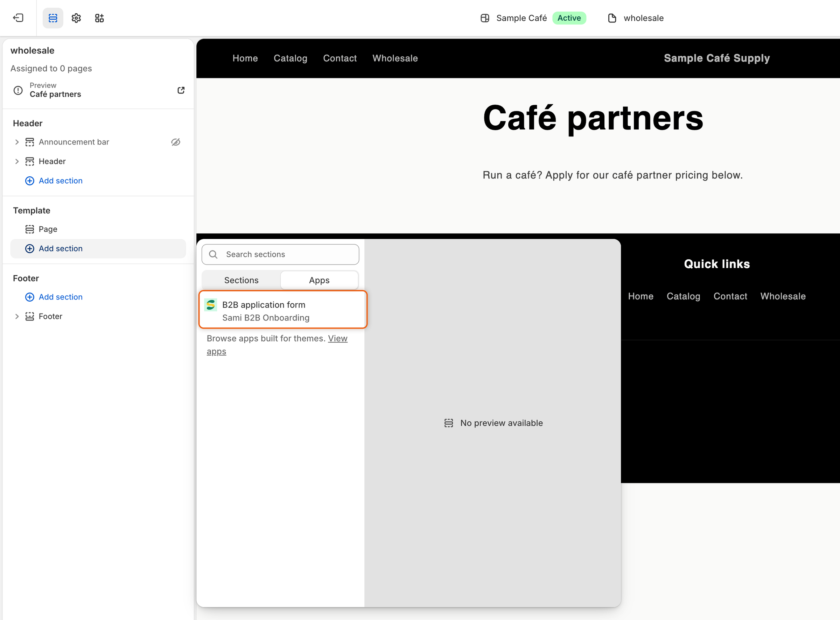The height and width of the screenshot is (620, 840).
Task: Select B2B application form app block
Action: tap(283, 310)
